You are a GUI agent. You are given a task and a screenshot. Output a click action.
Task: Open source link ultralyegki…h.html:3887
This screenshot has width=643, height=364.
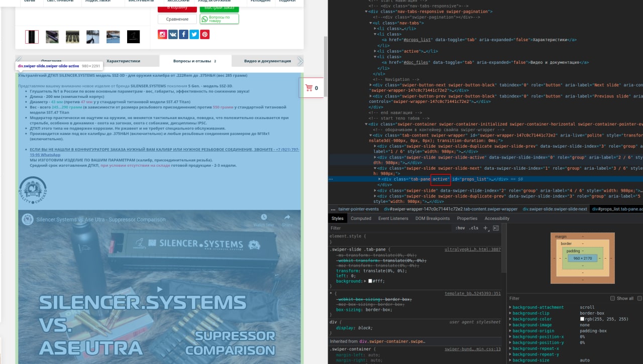[x=472, y=249]
